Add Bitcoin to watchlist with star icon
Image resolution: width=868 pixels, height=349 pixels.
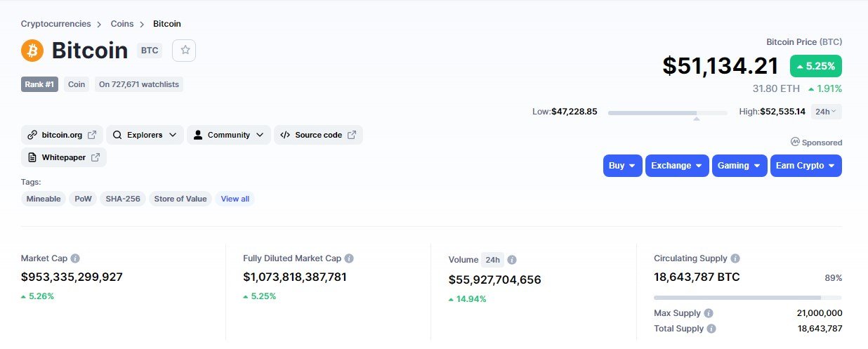(x=185, y=50)
